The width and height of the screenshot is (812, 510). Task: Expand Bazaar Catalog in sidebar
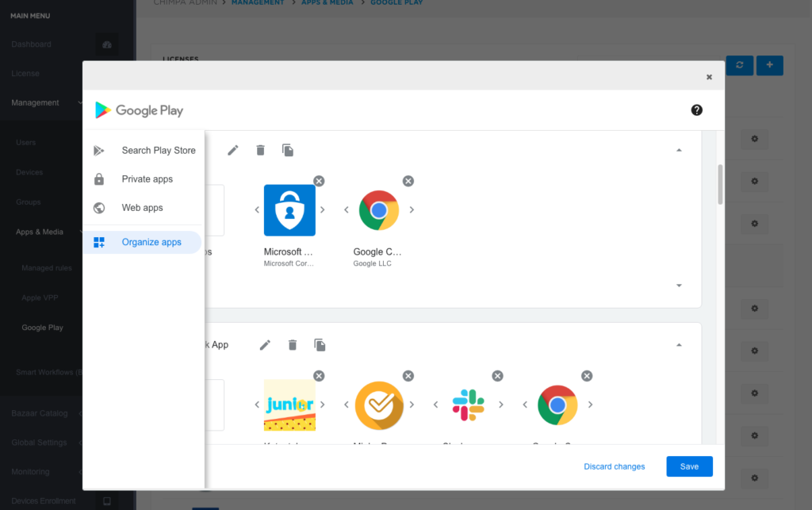coord(40,413)
